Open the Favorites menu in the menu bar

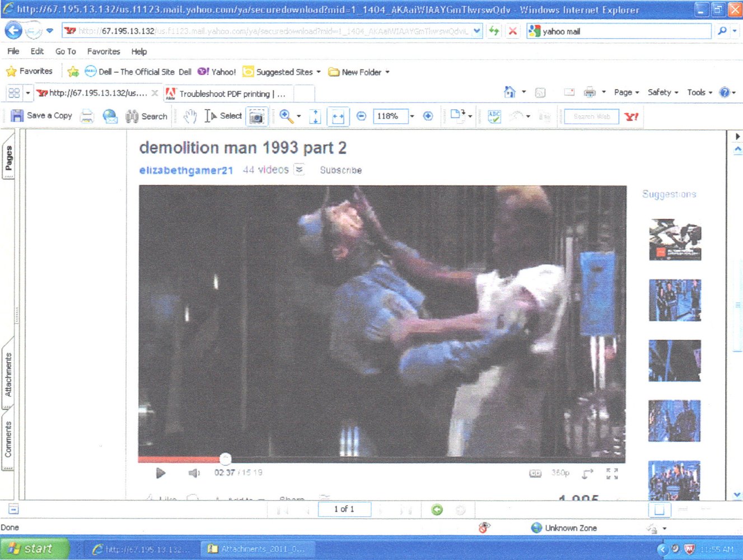click(104, 51)
